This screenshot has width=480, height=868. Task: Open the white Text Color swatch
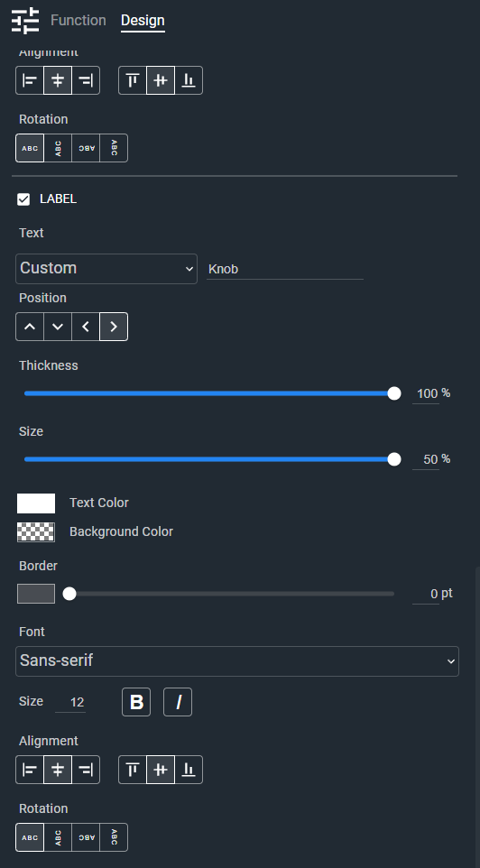click(36, 503)
